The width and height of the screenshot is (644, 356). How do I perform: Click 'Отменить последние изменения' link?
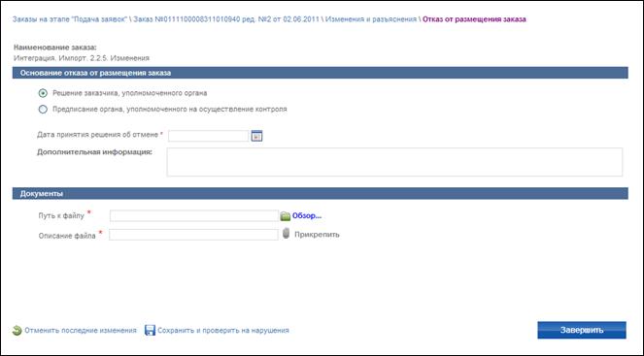coord(81,331)
